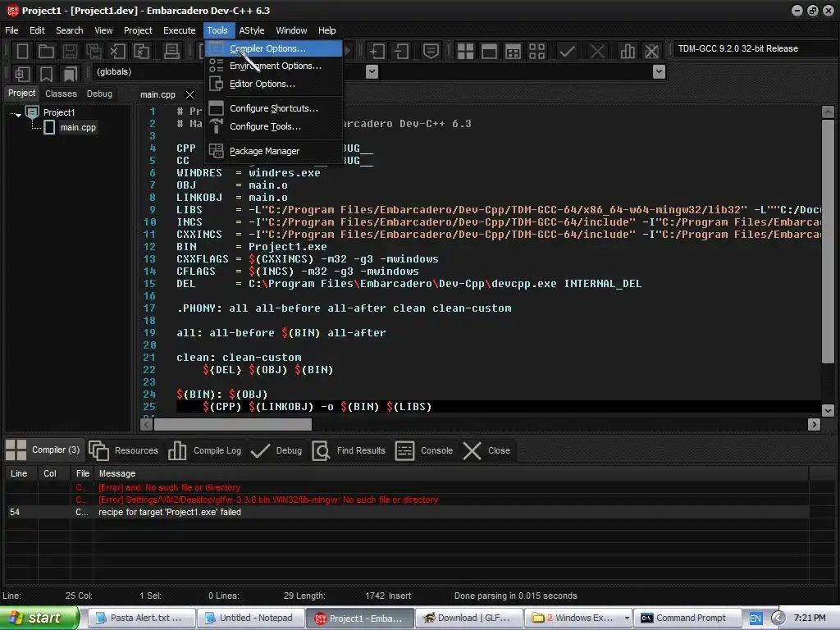
Task: Click the Debug checkmark toolbar icon
Action: tap(567, 52)
